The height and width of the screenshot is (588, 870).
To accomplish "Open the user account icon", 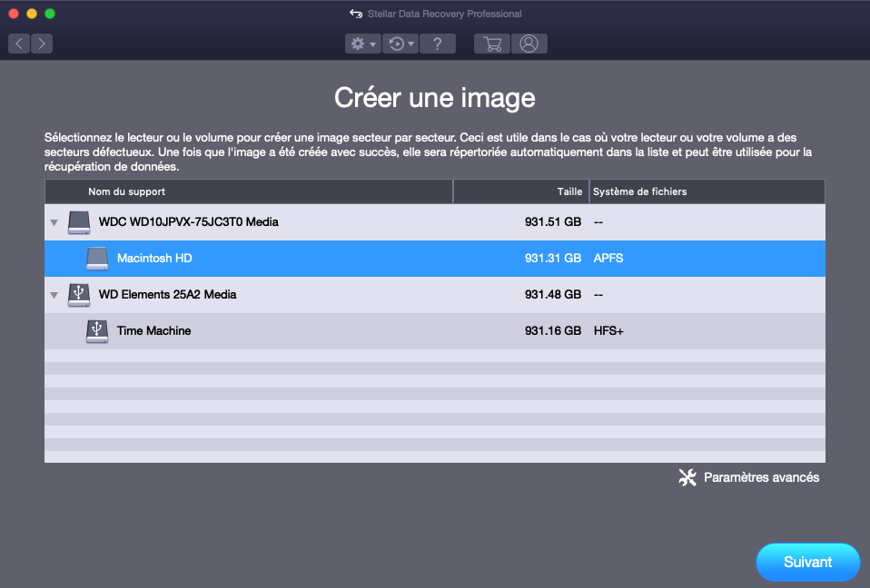I will pos(529,44).
